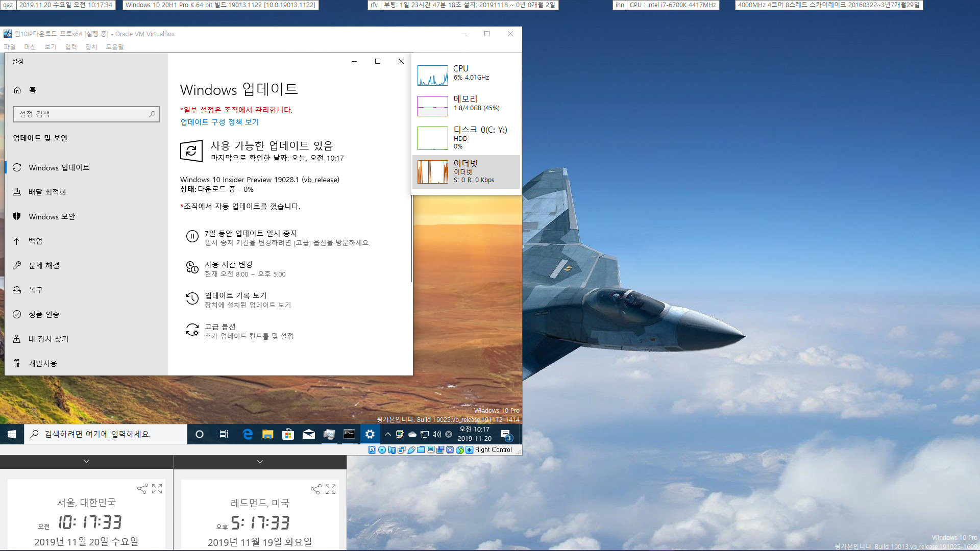The image size is (980, 551).
Task: Click the update refresh status icon
Action: 191,151
